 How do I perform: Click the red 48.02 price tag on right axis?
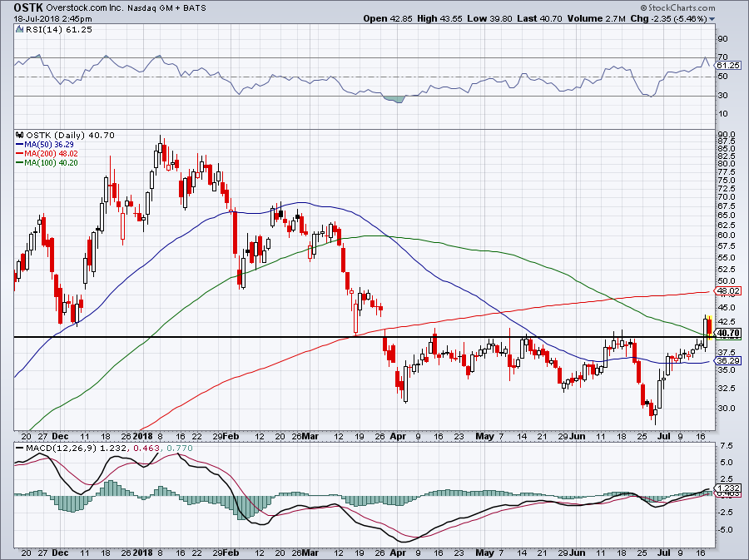728,290
